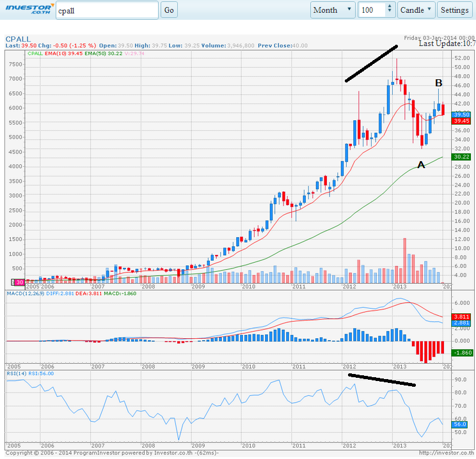Image resolution: width=476 pixels, height=459 pixels.
Task: Click the pink 30 marker at chart left
Action: coord(18,282)
